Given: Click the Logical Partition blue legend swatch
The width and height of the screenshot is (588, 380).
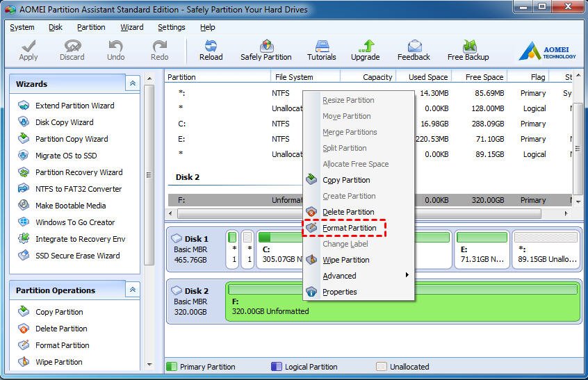Looking at the screenshot, I should [x=277, y=367].
